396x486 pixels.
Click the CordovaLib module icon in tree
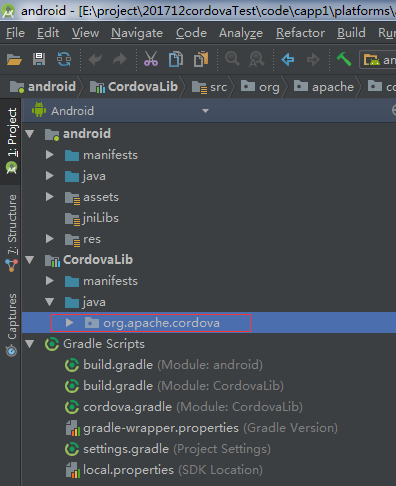click(x=52, y=260)
